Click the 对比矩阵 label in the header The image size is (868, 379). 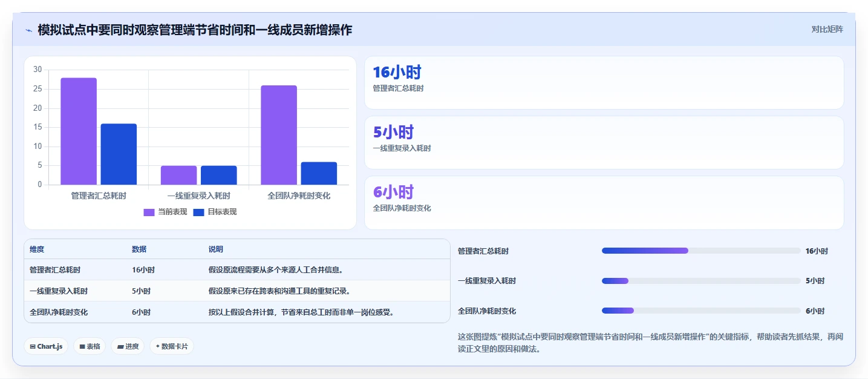[827, 29]
